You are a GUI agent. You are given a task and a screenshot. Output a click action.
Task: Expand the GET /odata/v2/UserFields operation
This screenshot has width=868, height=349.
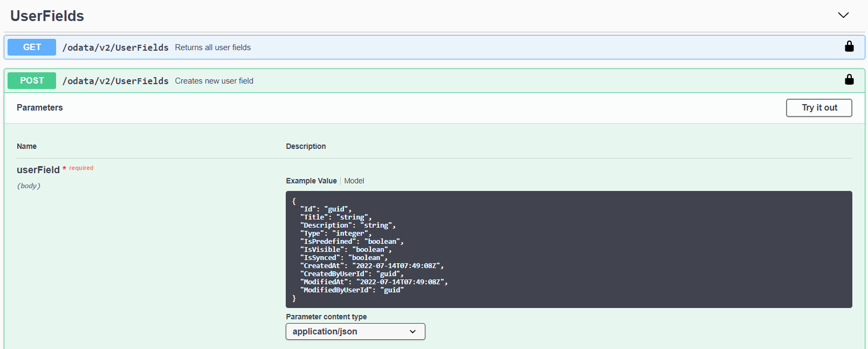(431, 47)
